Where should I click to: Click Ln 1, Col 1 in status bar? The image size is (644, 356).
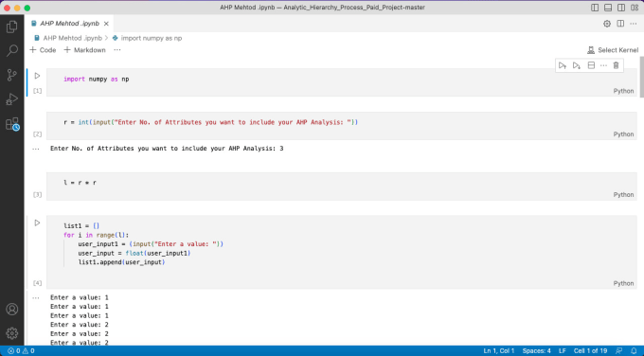pos(498,351)
